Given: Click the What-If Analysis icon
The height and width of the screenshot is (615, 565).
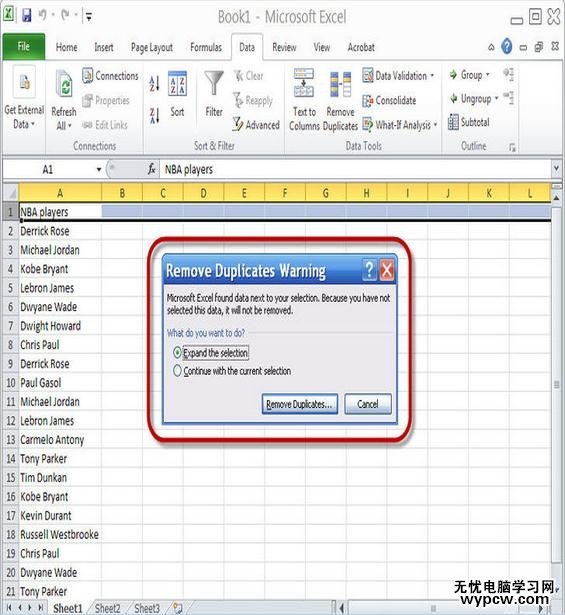Looking at the screenshot, I should pos(367,125).
